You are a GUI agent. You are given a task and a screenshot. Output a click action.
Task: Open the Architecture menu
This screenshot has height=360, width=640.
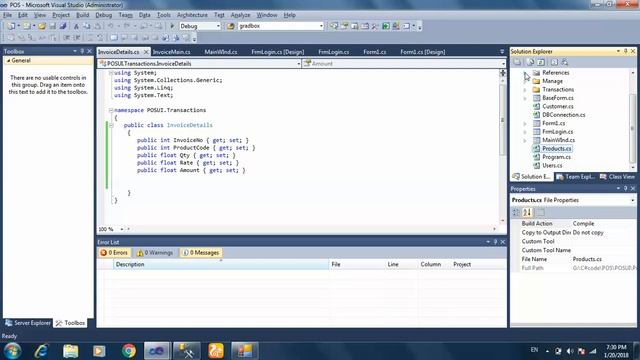[192, 15]
